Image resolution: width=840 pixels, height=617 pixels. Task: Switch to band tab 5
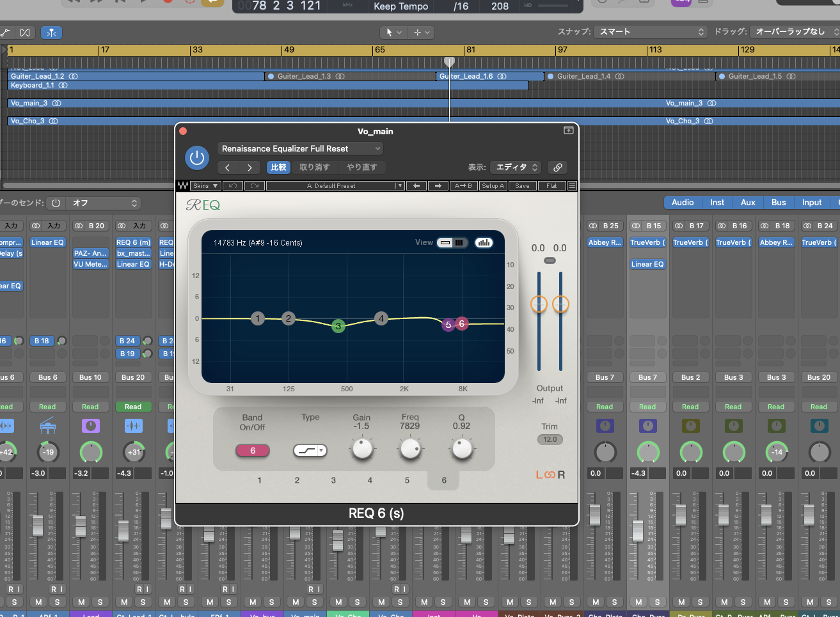(x=407, y=480)
